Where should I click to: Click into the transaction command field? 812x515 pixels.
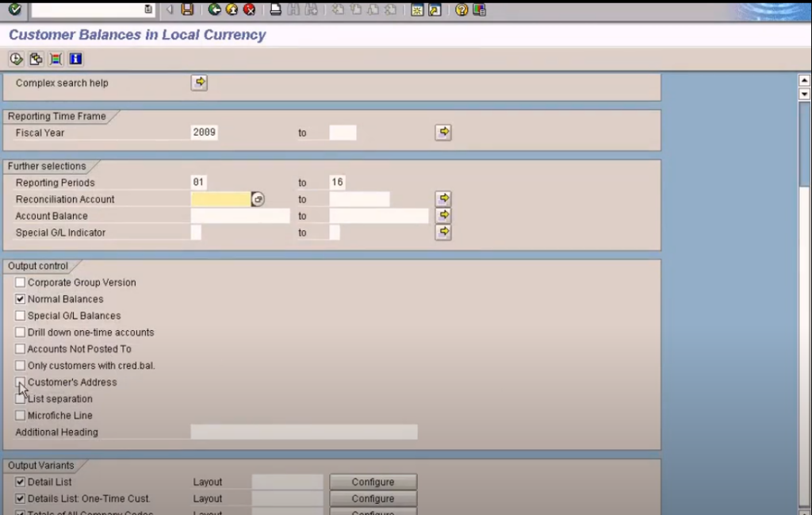(87, 10)
